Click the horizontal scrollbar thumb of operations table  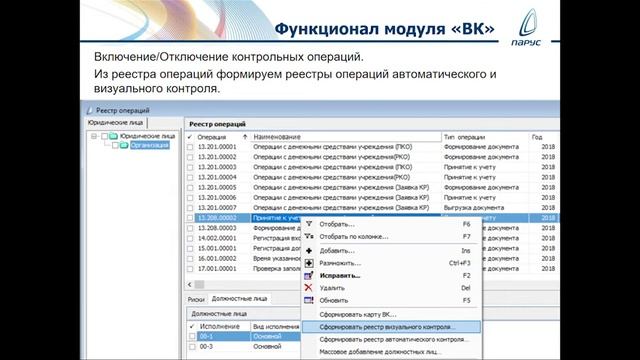pos(200,284)
